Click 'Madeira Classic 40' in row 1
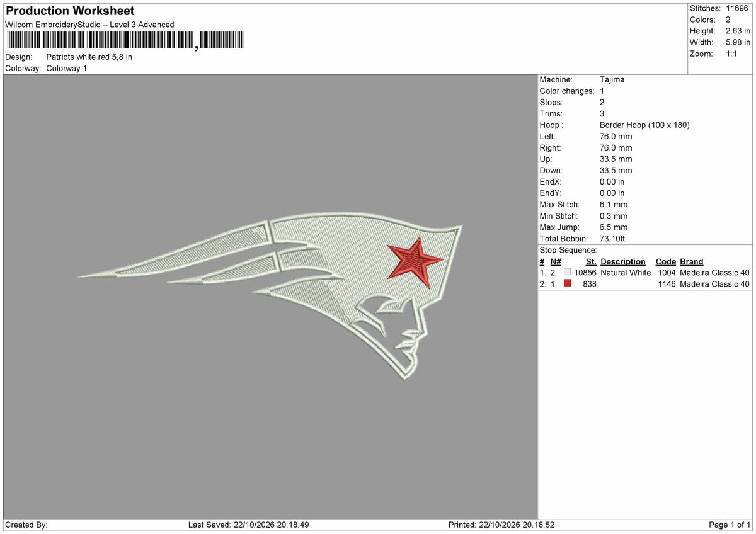756x534 pixels. pos(715,273)
